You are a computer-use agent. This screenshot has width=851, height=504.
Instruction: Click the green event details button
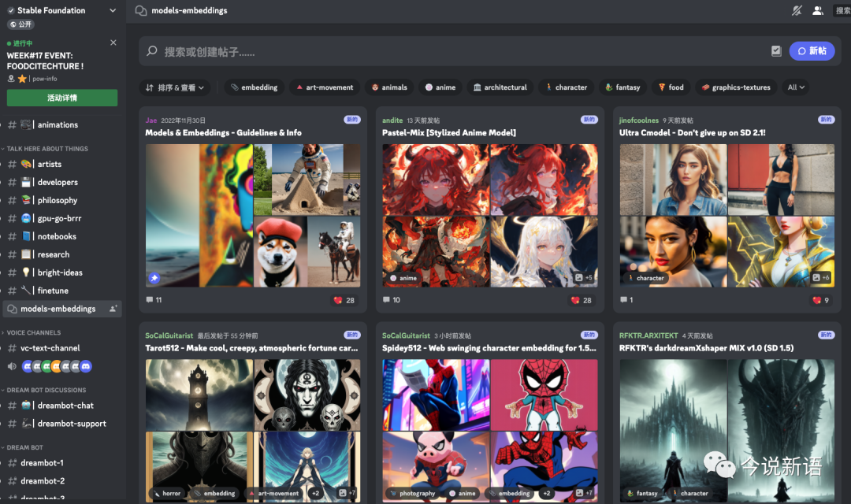coord(62,98)
